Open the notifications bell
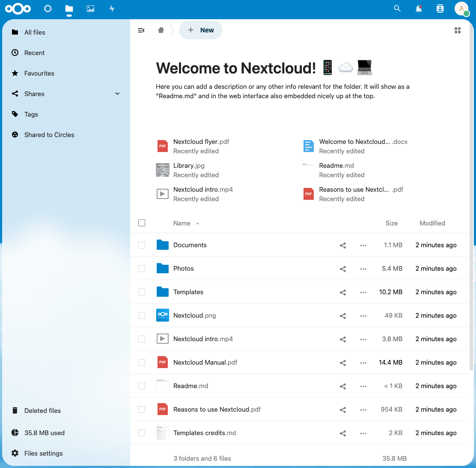The image size is (476, 468). (418, 9)
